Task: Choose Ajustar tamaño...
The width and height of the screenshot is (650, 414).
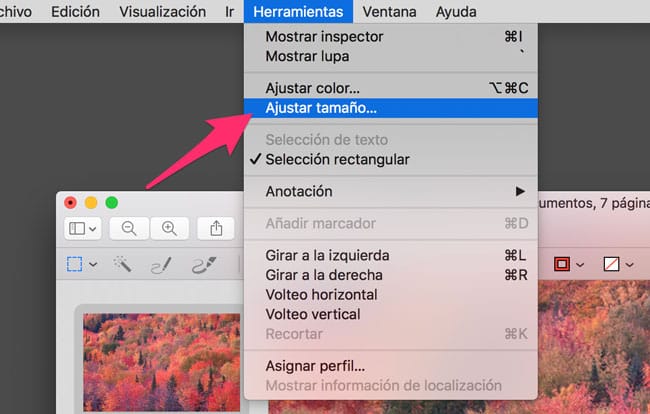Action: click(x=390, y=108)
